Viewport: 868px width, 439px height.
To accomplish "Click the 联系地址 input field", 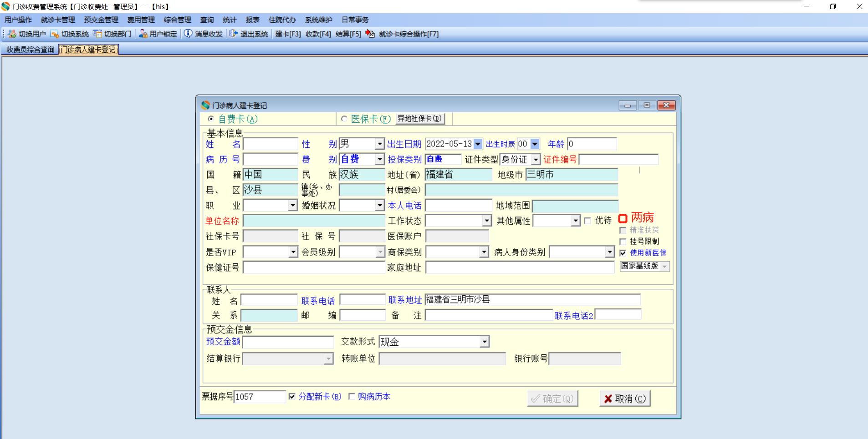I will pos(533,299).
